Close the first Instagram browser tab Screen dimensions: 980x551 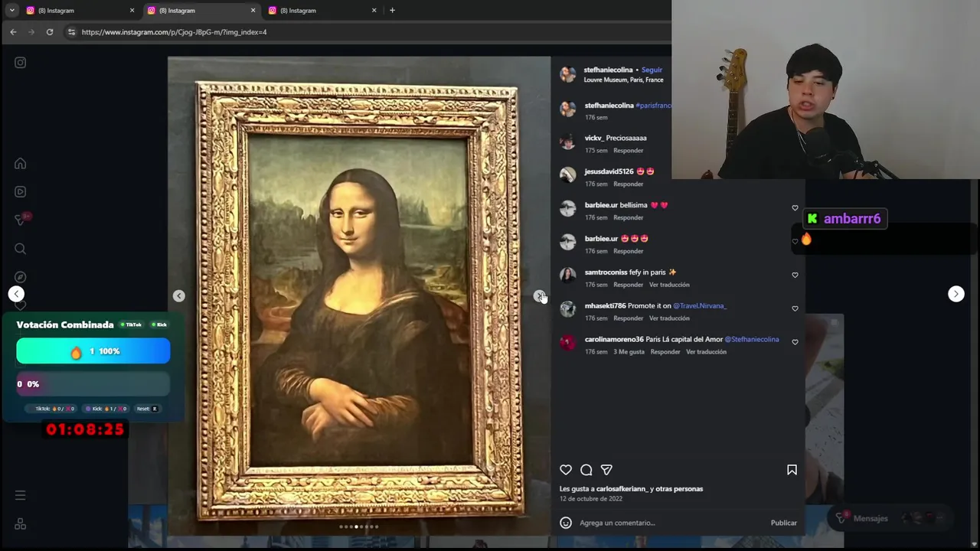coord(132,10)
